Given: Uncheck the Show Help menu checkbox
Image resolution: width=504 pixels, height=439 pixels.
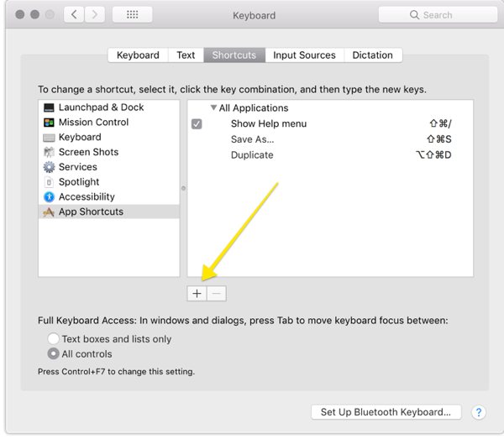Looking at the screenshot, I should (197, 124).
